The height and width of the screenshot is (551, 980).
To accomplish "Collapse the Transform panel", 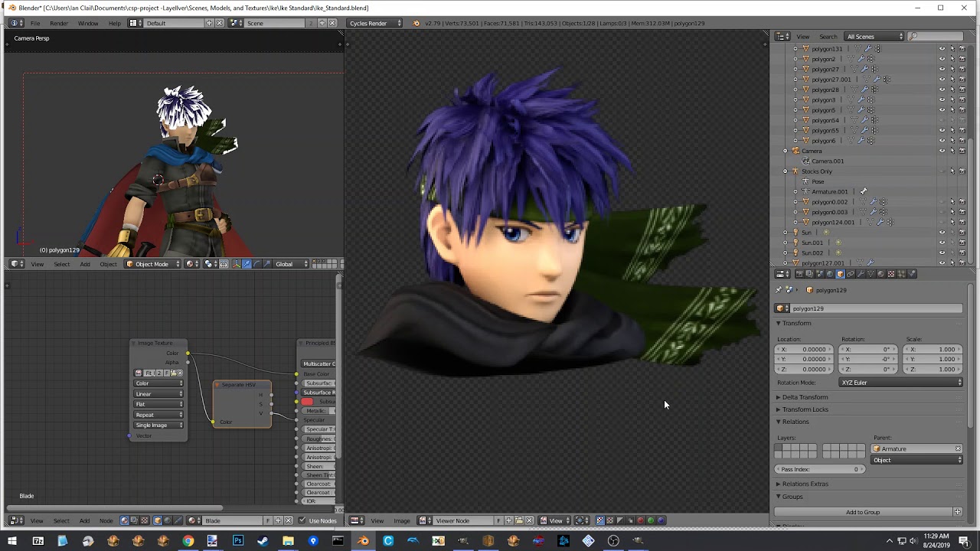I will tap(796, 323).
